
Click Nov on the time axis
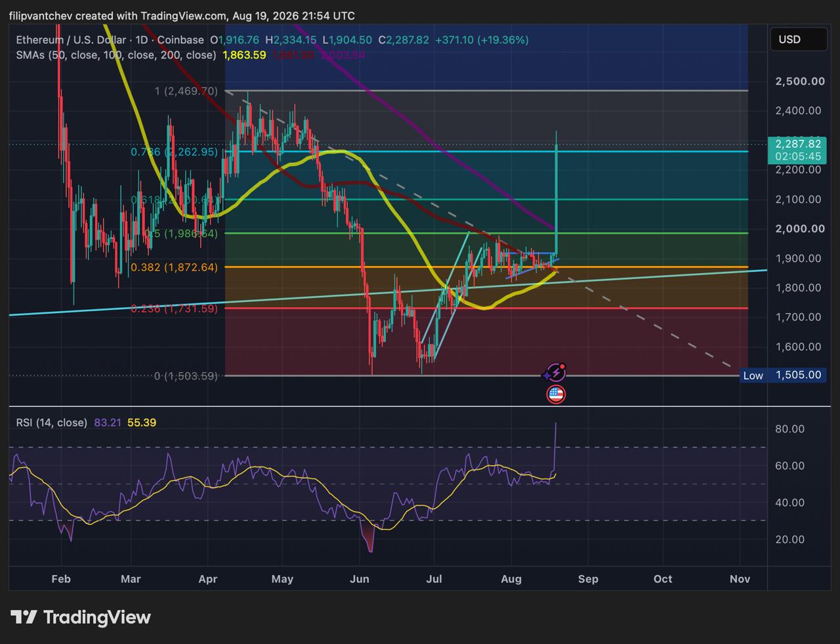point(740,579)
